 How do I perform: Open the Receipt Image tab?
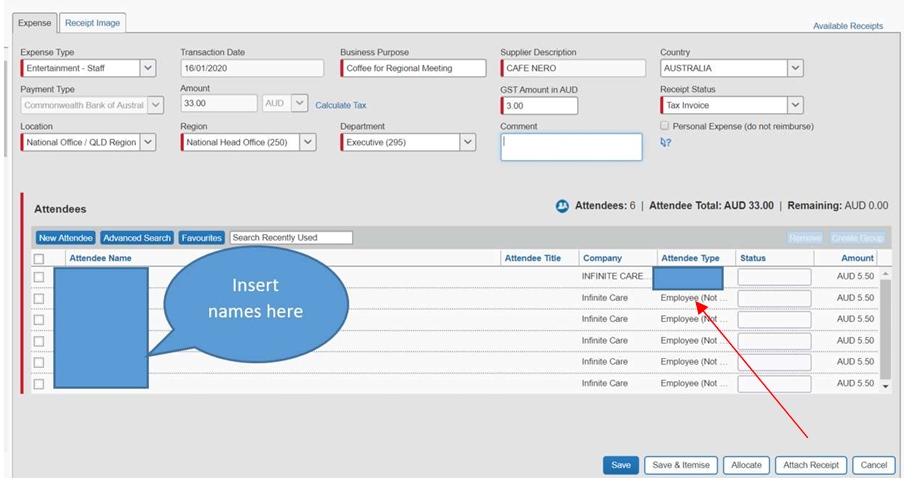pos(92,23)
